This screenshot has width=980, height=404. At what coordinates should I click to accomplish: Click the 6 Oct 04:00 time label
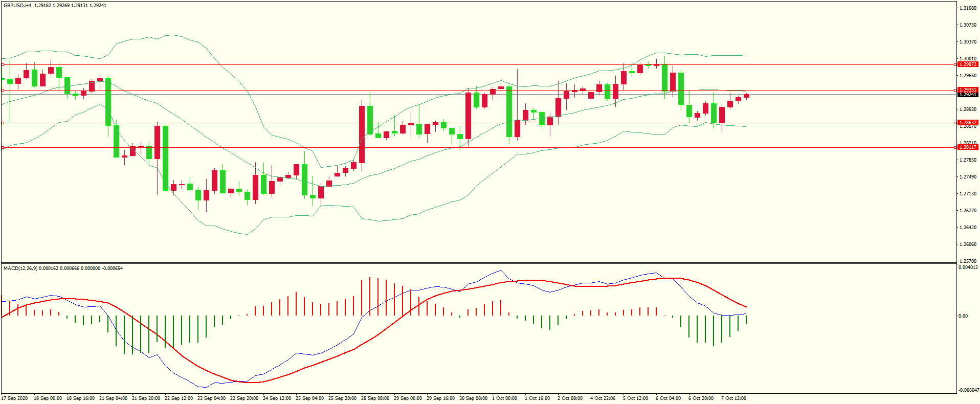click(x=668, y=398)
